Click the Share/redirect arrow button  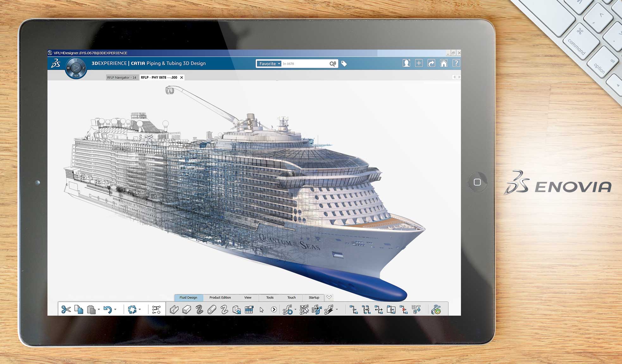pyautogui.click(x=432, y=63)
